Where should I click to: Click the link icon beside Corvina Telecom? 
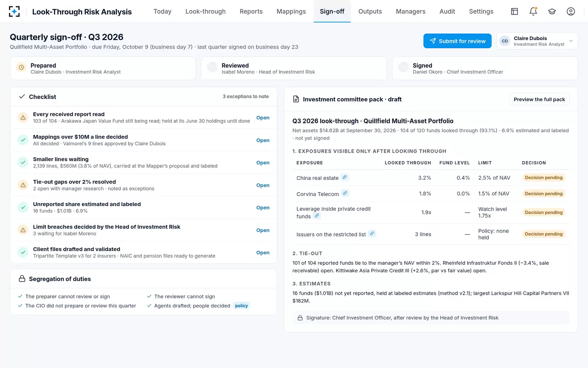tap(345, 193)
